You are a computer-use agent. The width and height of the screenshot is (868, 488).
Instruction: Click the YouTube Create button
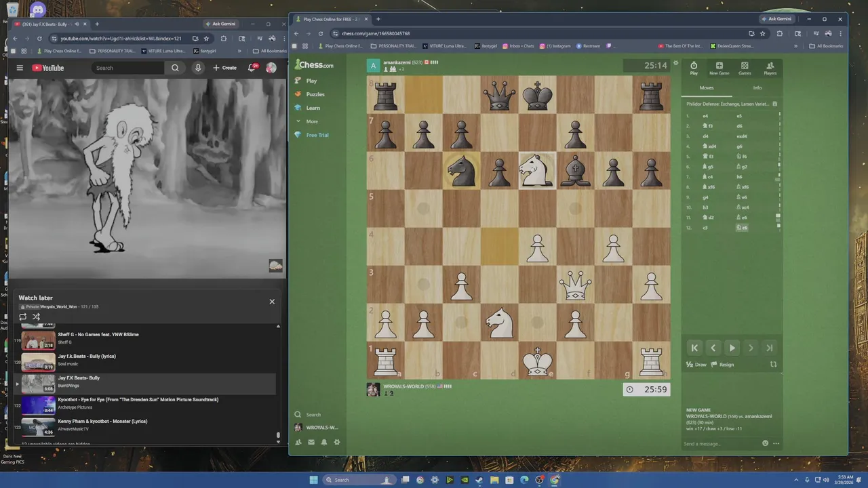click(224, 68)
